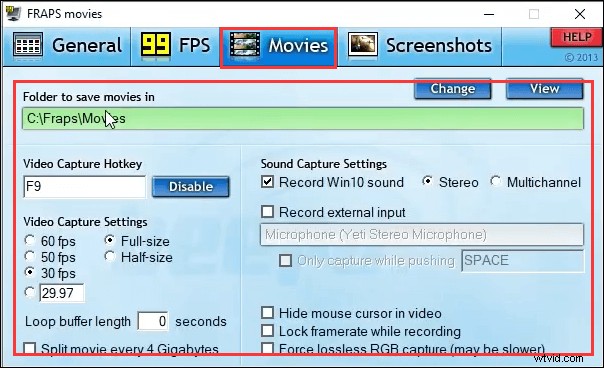Toggle Only capture while pushing checkbox
Image resolution: width=604 pixels, height=368 pixels.
click(285, 260)
